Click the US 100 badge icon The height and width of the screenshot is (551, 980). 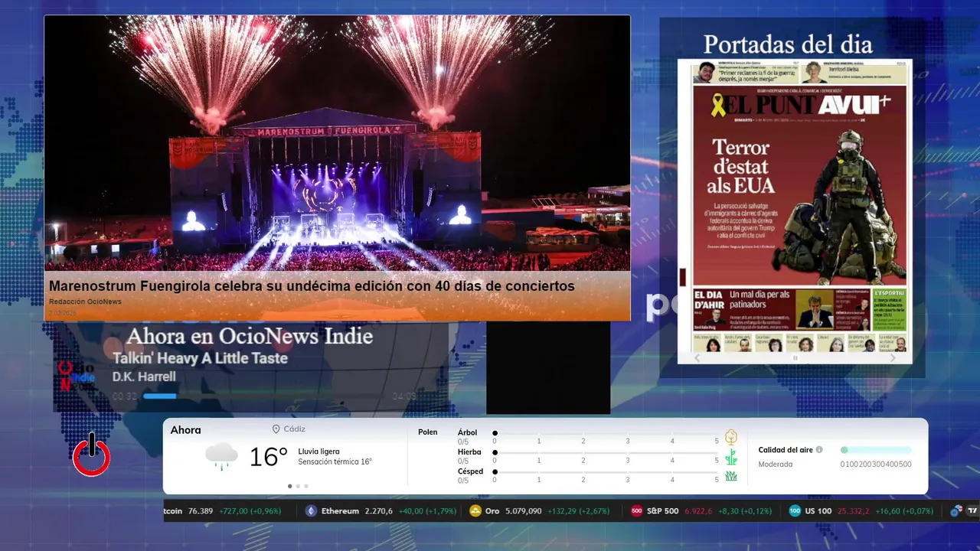[x=795, y=511]
